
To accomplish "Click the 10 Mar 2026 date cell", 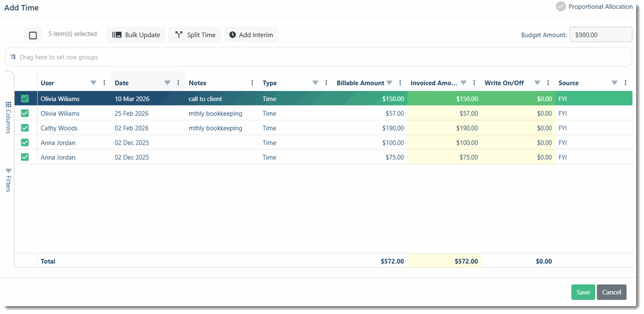I will pyautogui.click(x=148, y=98).
